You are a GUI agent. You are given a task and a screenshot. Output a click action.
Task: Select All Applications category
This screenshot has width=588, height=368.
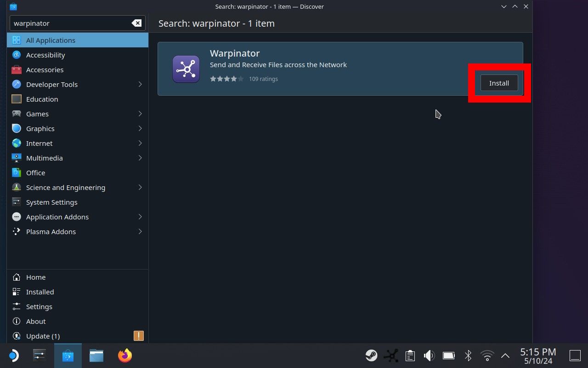coord(78,40)
